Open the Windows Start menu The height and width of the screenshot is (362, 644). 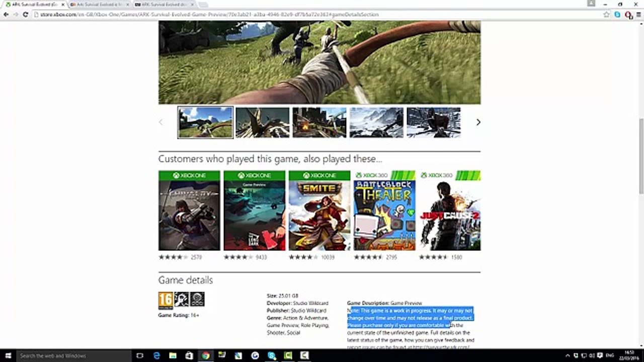8,355
